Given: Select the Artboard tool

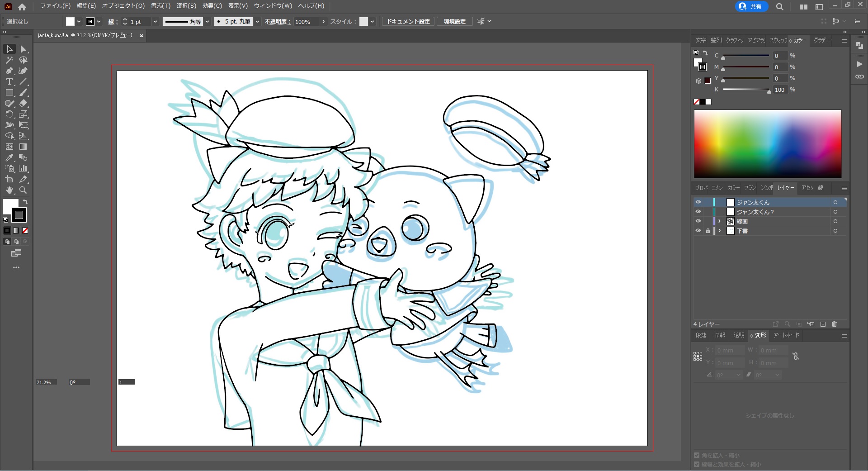Looking at the screenshot, I should [9, 179].
